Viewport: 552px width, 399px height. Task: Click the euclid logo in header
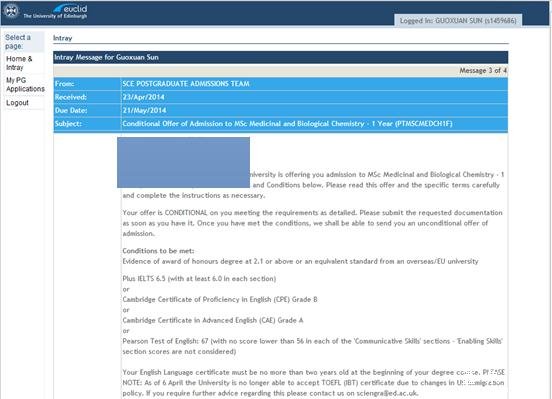(x=70, y=8)
